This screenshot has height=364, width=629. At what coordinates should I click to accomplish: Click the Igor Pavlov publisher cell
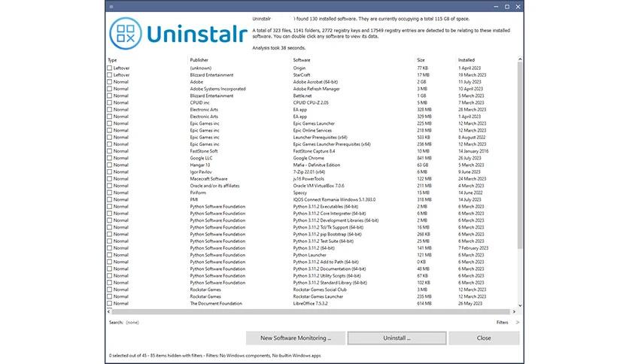201,172
